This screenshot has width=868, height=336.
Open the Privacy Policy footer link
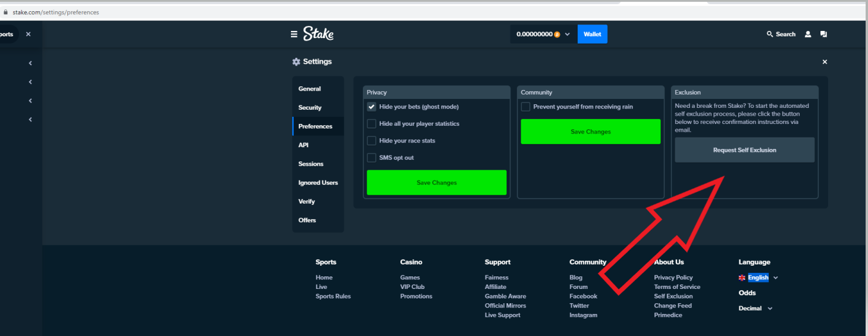673,278
